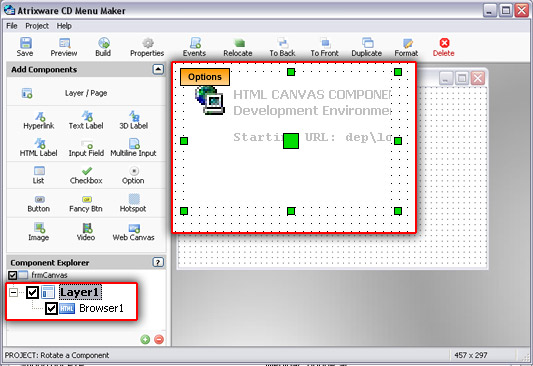
Task: Click the orange Options button
Action: click(205, 77)
